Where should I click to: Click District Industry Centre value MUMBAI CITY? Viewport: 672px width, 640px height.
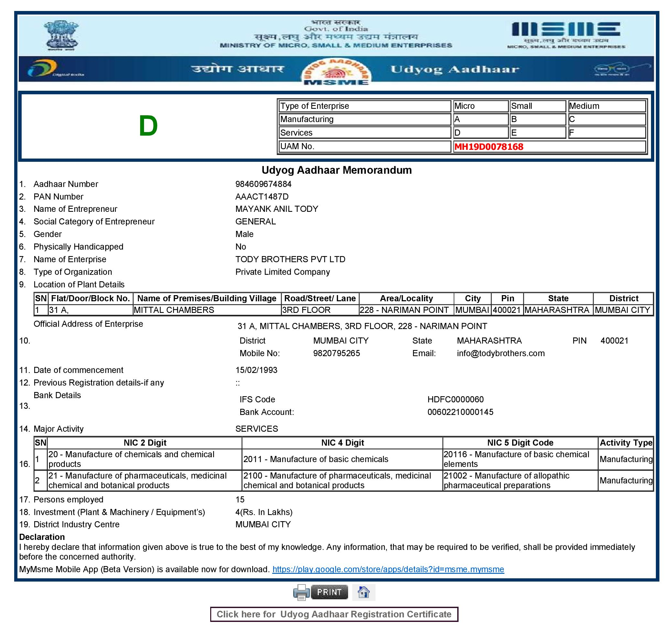pyautogui.click(x=263, y=524)
